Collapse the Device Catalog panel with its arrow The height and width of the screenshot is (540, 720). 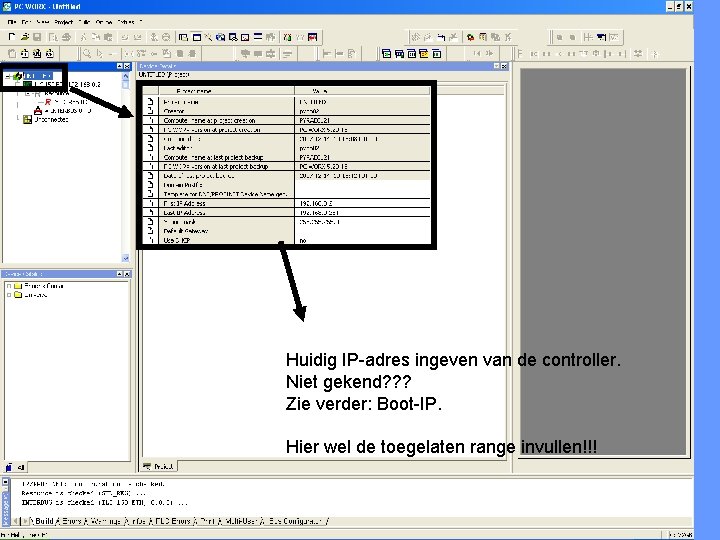coord(119,274)
